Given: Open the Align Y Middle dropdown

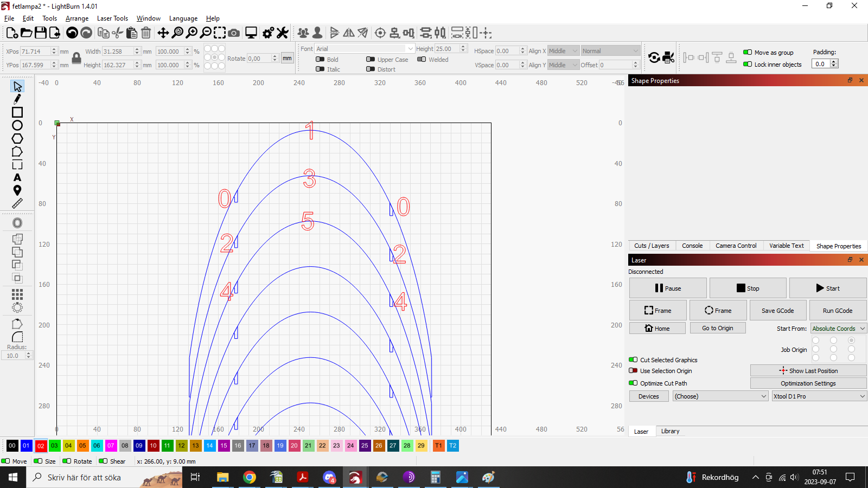Looking at the screenshot, I should (x=564, y=65).
